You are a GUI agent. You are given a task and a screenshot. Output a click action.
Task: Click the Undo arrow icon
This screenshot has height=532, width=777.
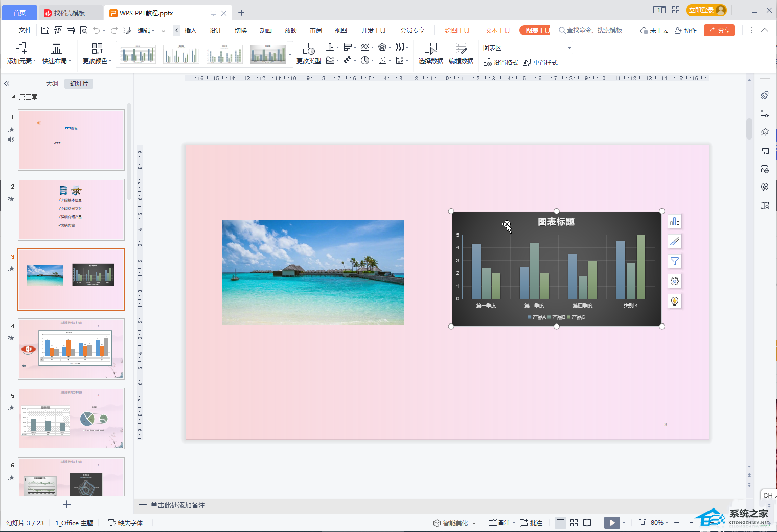pyautogui.click(x=97, y=30)
